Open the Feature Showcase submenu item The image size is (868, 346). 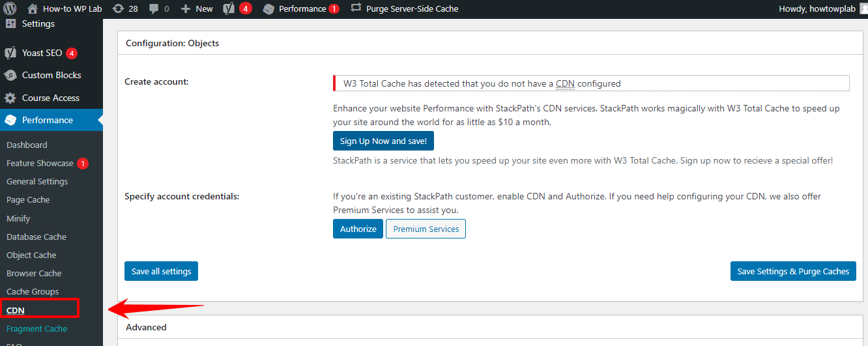[40, 163]
